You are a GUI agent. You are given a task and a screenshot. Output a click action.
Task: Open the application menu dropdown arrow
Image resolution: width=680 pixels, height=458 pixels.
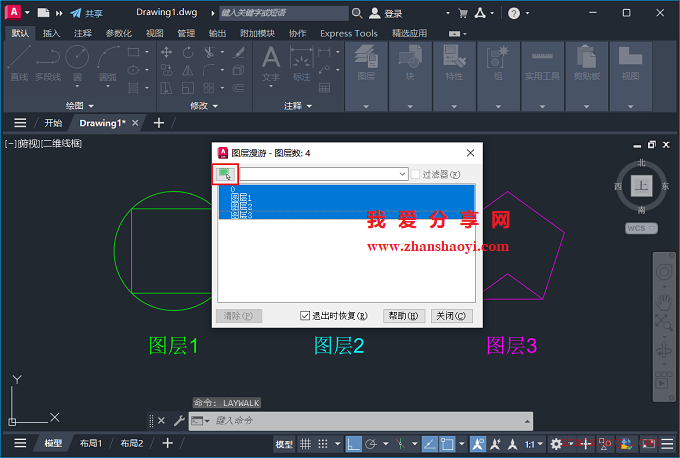pyautogui.click(x=27, y=13)
